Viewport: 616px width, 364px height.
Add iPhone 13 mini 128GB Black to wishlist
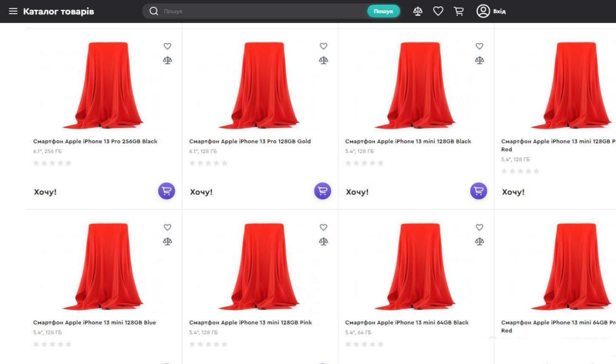pos(479,46)
